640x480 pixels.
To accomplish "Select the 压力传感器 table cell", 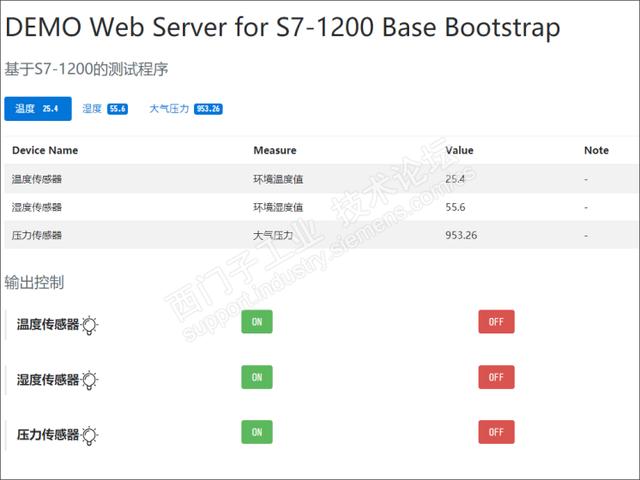I will click(x=37, y=235).
